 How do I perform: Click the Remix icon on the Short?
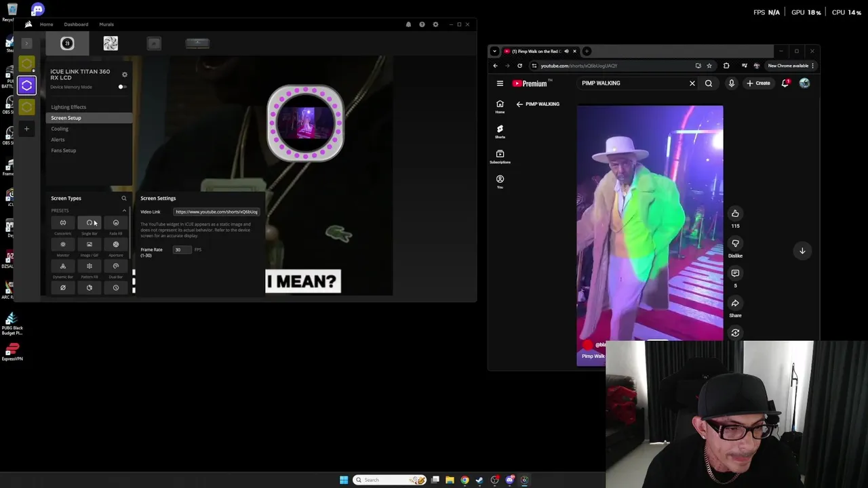[735, 333]
